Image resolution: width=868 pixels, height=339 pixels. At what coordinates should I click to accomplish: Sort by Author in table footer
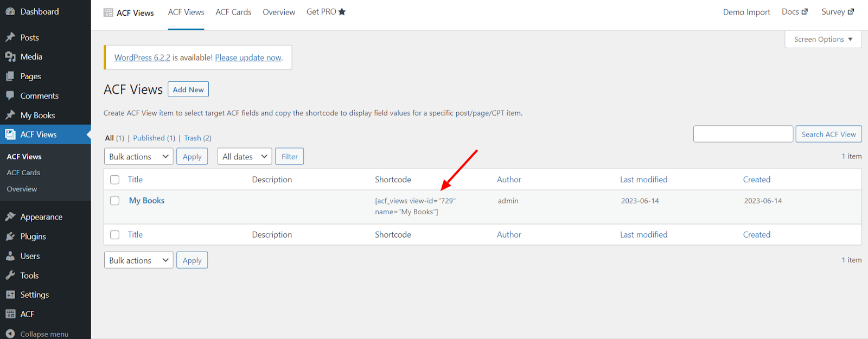(509, 235)
